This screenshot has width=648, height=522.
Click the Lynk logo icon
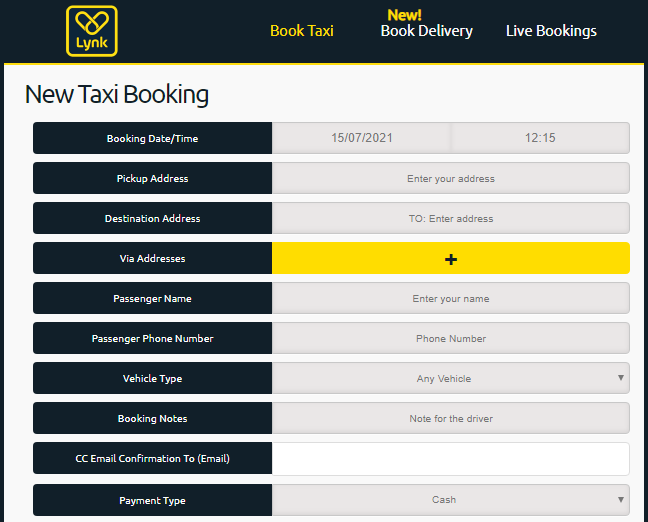[92, 31]
